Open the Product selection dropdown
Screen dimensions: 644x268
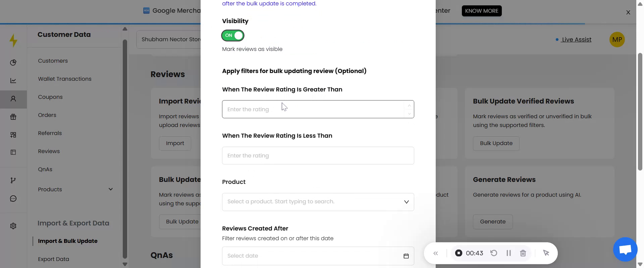[318, 202]
